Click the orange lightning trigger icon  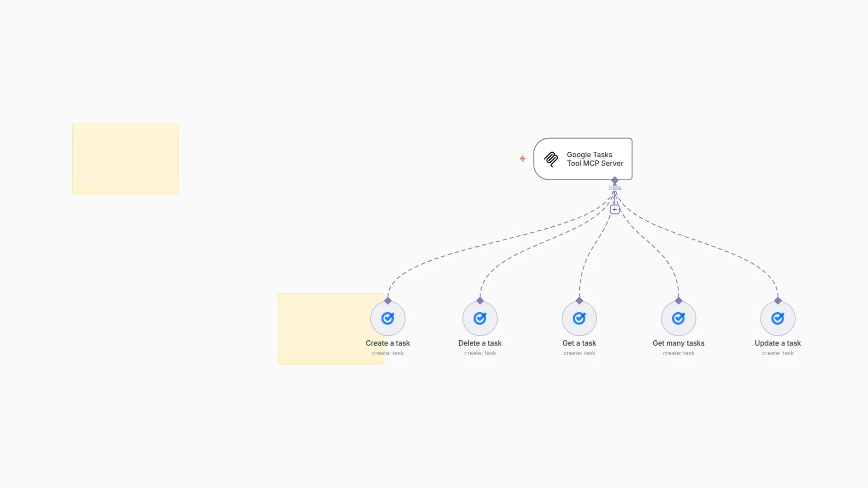click(523, 159)
